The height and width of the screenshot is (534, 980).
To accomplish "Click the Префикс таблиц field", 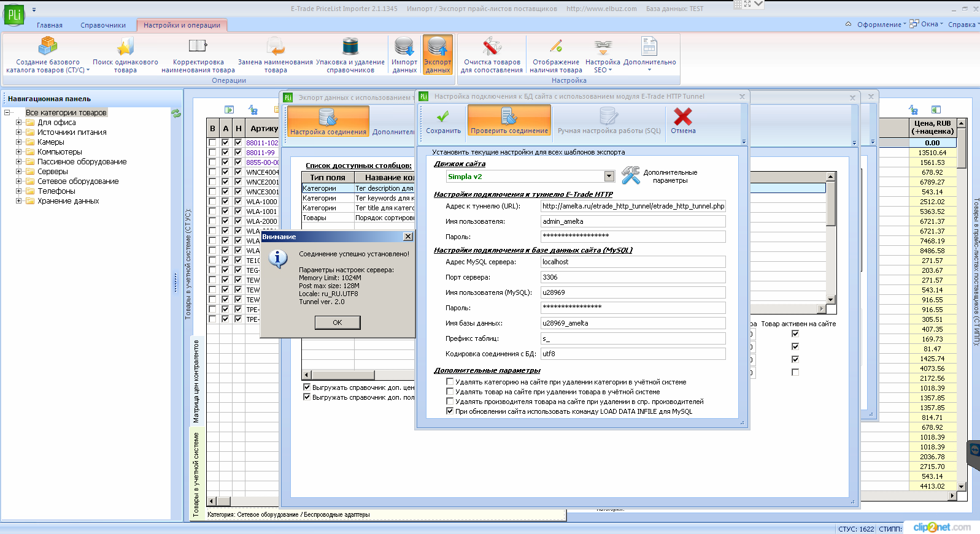I will (633, 338).
